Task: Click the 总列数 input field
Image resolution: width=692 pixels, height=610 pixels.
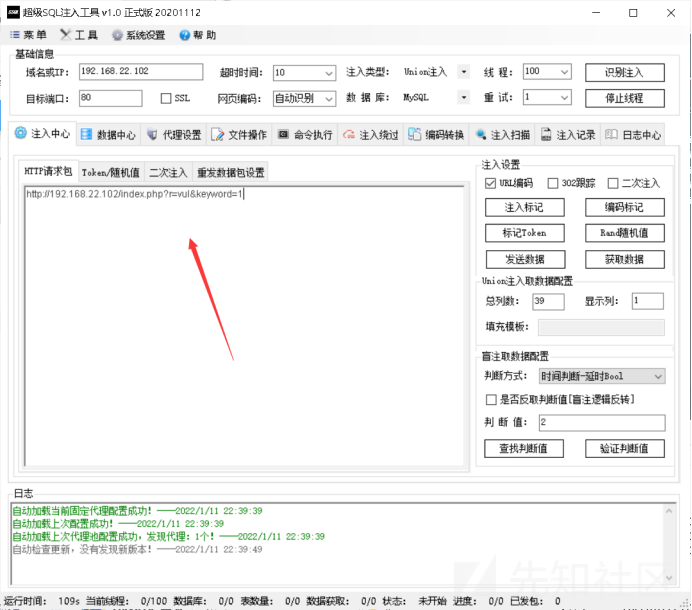Action: click(548, 301)
